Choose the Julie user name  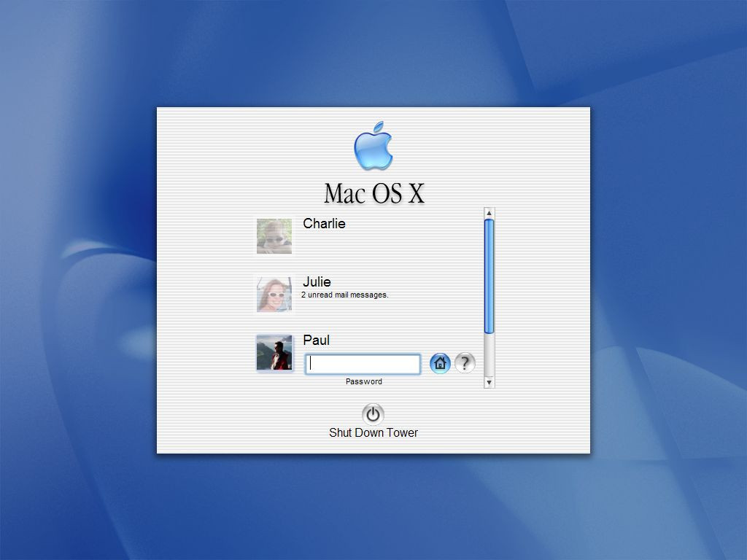pos(317,281)
